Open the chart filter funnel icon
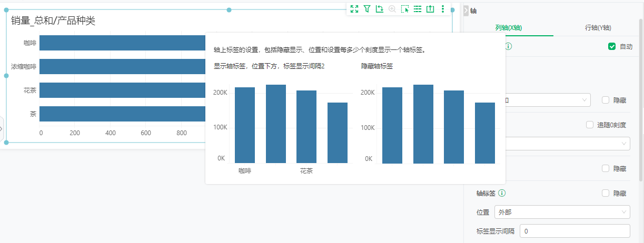The height and width of the screenshot is (243, 644). tap(367, 9)
